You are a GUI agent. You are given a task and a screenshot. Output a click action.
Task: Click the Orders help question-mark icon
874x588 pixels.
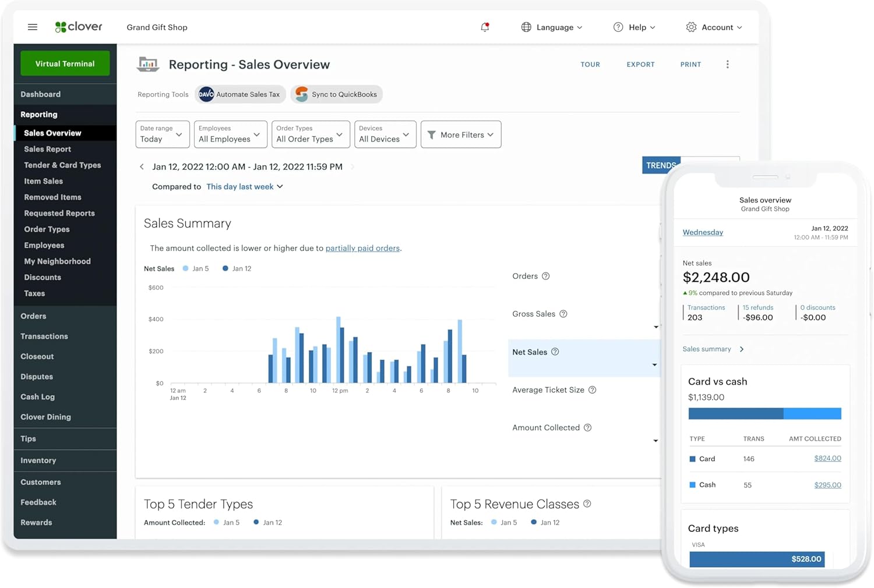[546, 277]
